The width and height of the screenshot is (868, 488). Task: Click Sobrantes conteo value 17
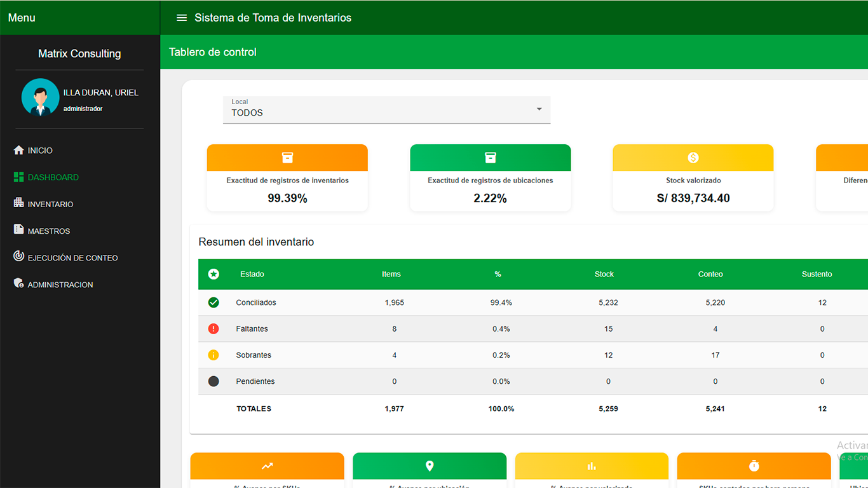coord(715,355)
